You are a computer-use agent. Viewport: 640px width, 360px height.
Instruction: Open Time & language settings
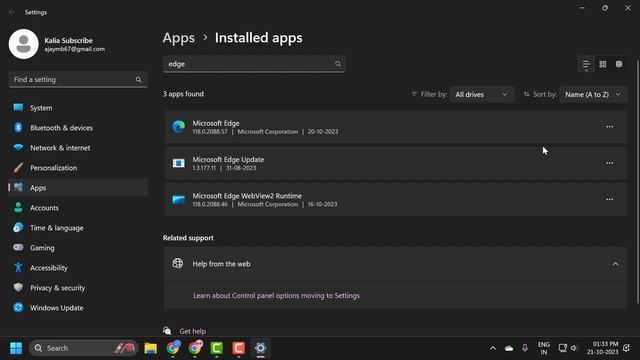(x=78, y=228)
